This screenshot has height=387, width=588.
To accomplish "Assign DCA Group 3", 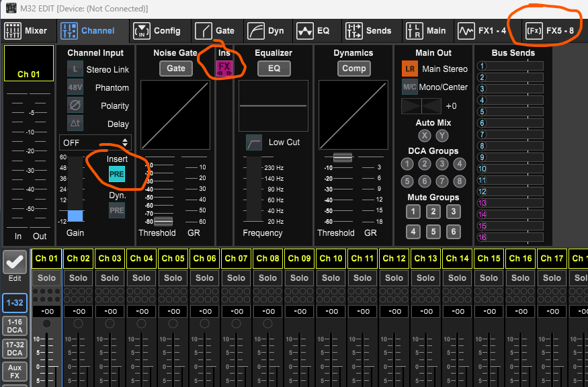I will [x=442, y=164].
